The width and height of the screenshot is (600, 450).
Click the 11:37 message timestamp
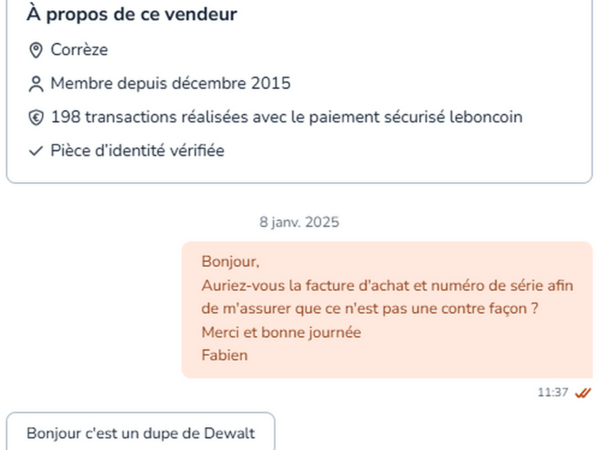(x=552, y=392)
